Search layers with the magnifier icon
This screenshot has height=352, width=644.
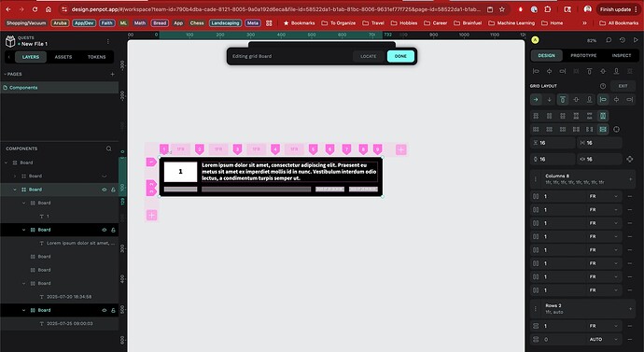[109, 148]
